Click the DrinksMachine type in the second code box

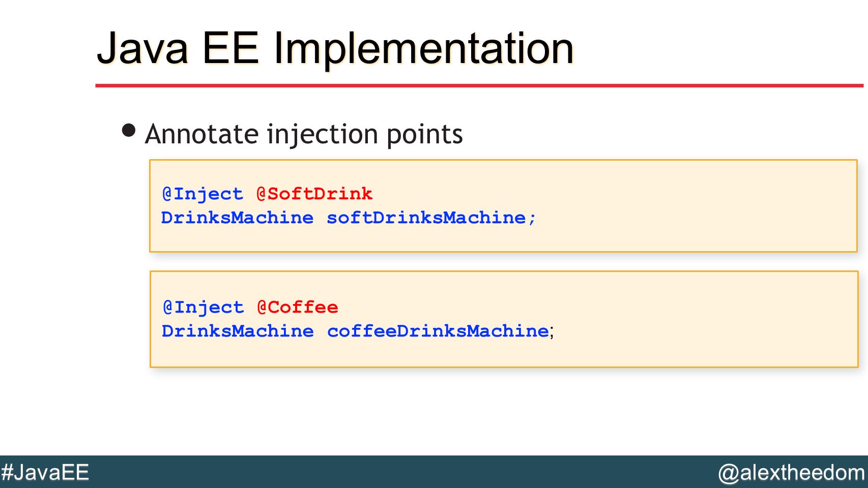coord(238,331)
